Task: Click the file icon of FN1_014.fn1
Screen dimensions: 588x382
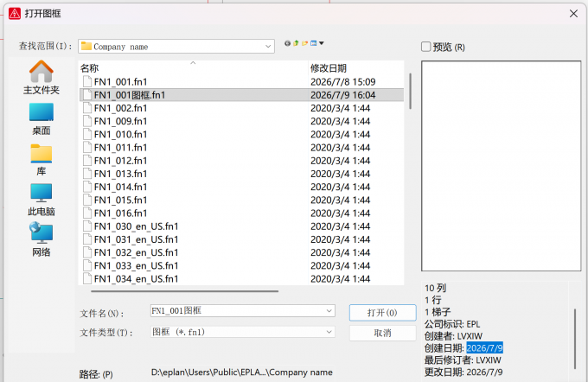Action: (87, 187)
